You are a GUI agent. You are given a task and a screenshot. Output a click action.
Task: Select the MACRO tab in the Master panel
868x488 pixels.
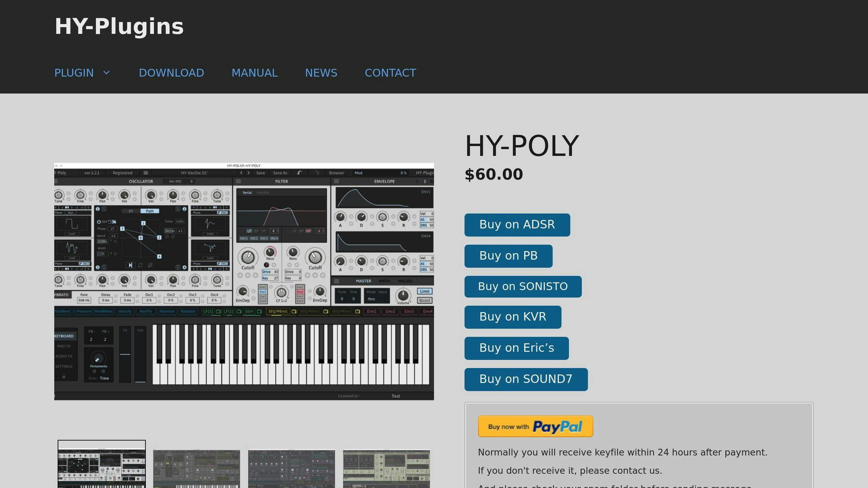[x=405, y=281]
